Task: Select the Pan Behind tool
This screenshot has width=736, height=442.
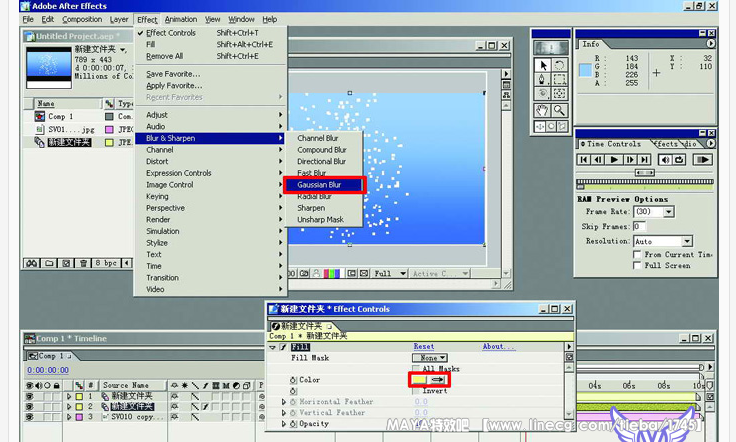Action: pos(560,93)
